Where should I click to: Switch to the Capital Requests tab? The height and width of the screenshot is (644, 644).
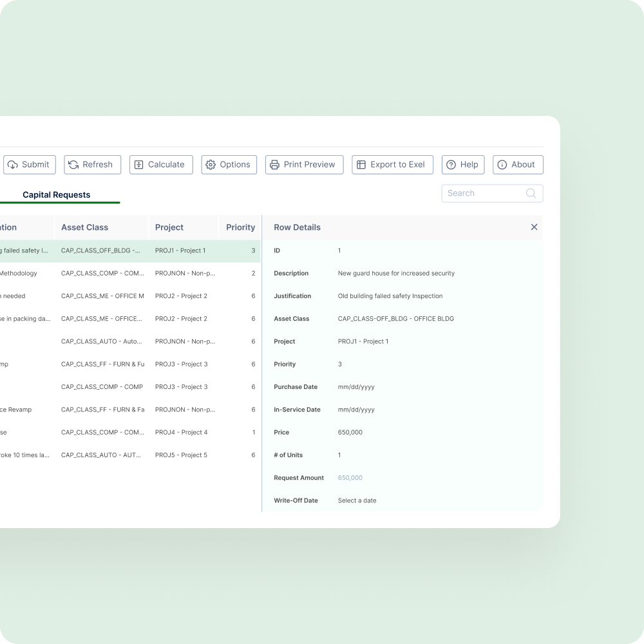57,194
